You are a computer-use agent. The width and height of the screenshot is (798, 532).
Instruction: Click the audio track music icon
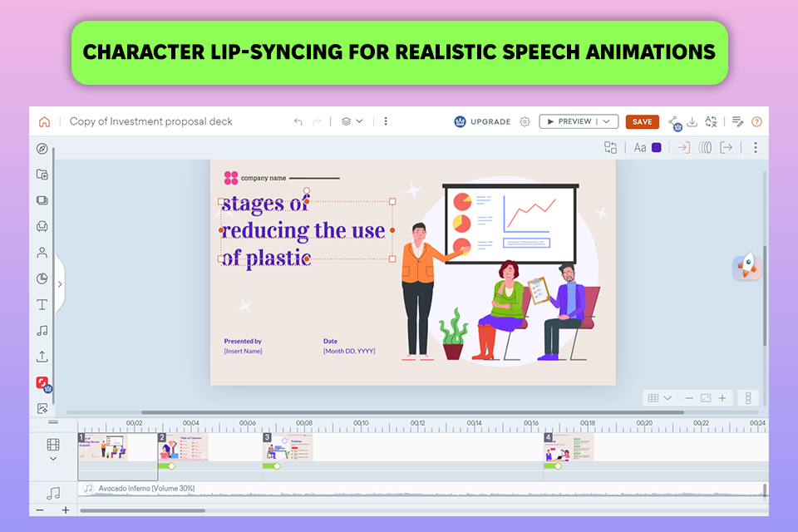point(53,493)
